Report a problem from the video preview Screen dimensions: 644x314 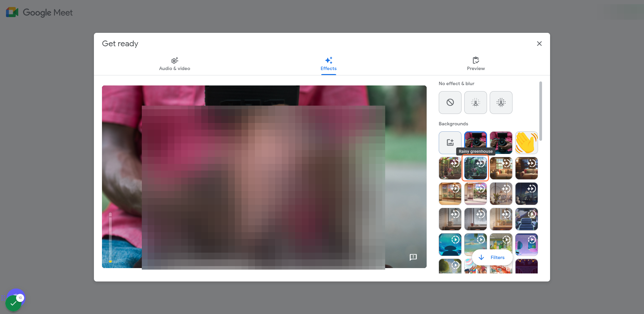[x=413, y=257]
